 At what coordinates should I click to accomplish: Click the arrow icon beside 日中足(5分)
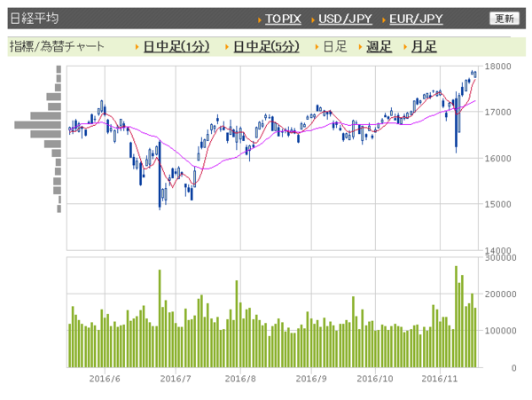click(x=227, y=47)
